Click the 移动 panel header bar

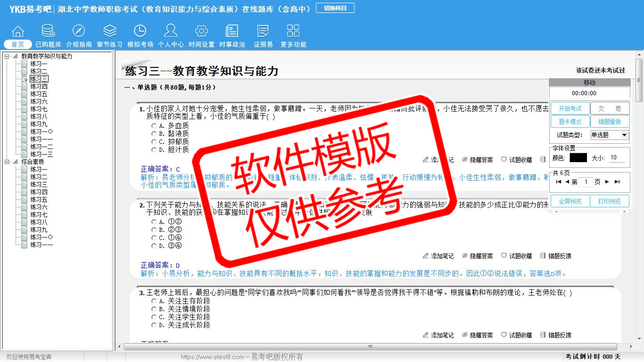coord(589,82)
